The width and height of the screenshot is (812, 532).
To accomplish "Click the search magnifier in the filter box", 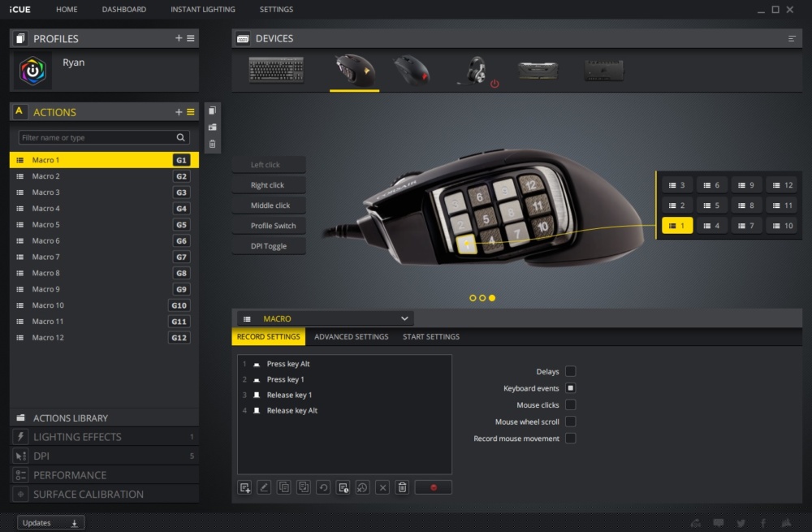I will (181, 137).
